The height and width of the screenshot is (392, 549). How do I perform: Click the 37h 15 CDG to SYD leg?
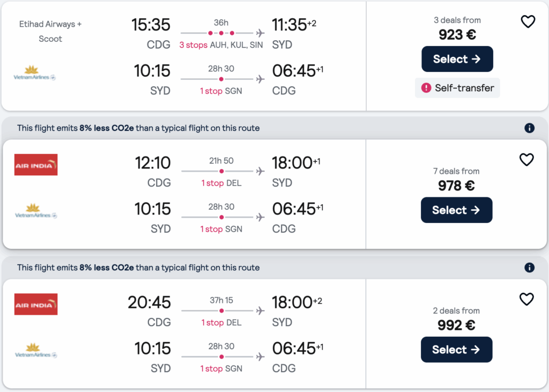(x=222, y=310)
